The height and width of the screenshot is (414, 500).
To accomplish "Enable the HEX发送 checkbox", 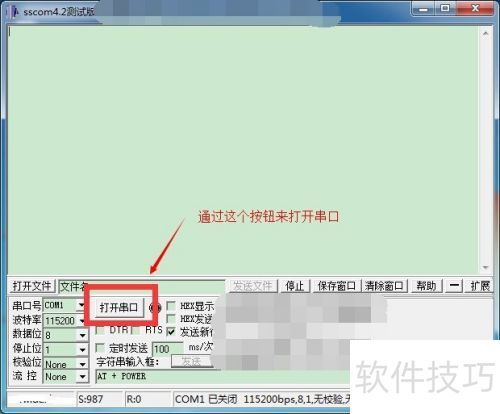I will click(171, 318).
